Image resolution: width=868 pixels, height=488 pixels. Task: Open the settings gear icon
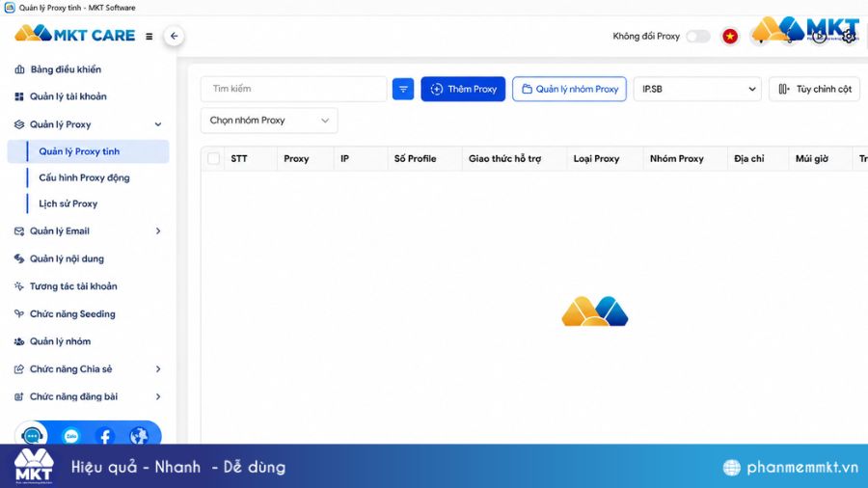click(x=848, y=37)
